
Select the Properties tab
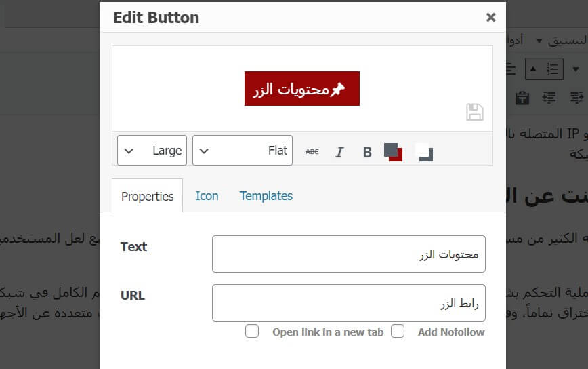tap(148, 196)
